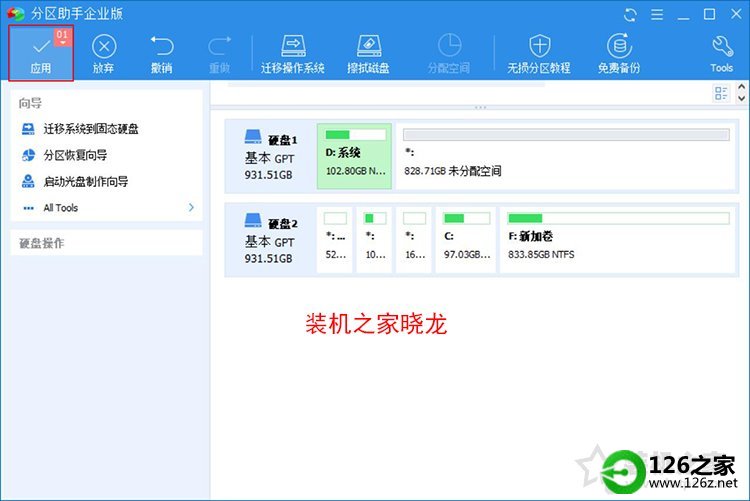Click the D: partition usage bar
Image resolution: width=750 pixels, height=501 pixels.
(355, 135)
